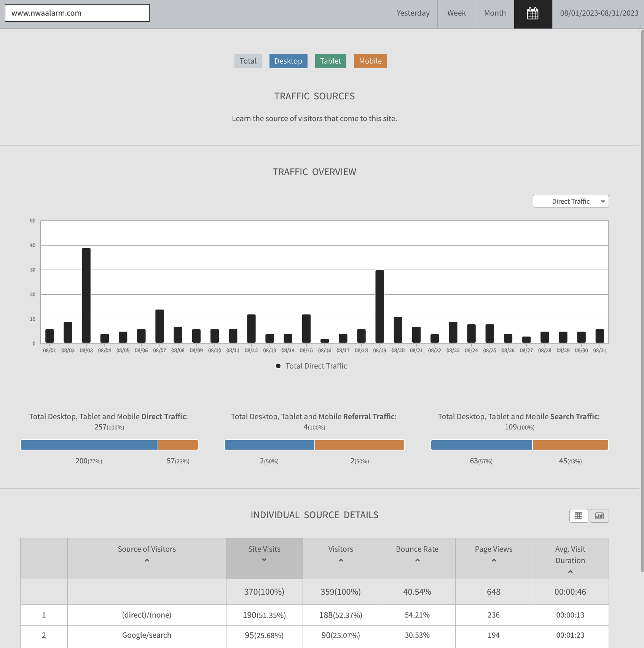Screen dimensions: 644x648
Task: Click the (direct)/(none) source row
Action: (314, 615)
